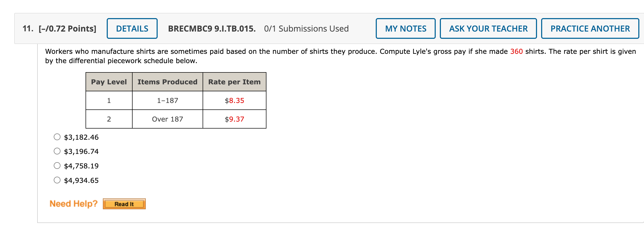The image size is (644, 239).
Task: Click the red 360 shirts value
Action: (516, 51)
